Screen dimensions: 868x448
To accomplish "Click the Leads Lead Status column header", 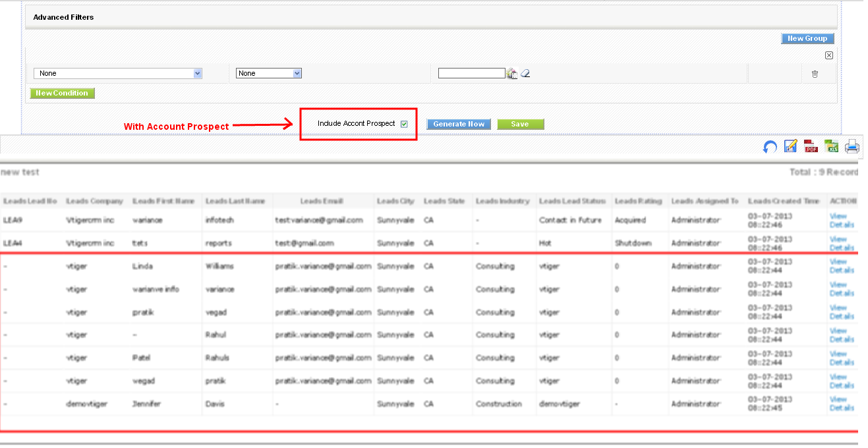I will point(572,201).
